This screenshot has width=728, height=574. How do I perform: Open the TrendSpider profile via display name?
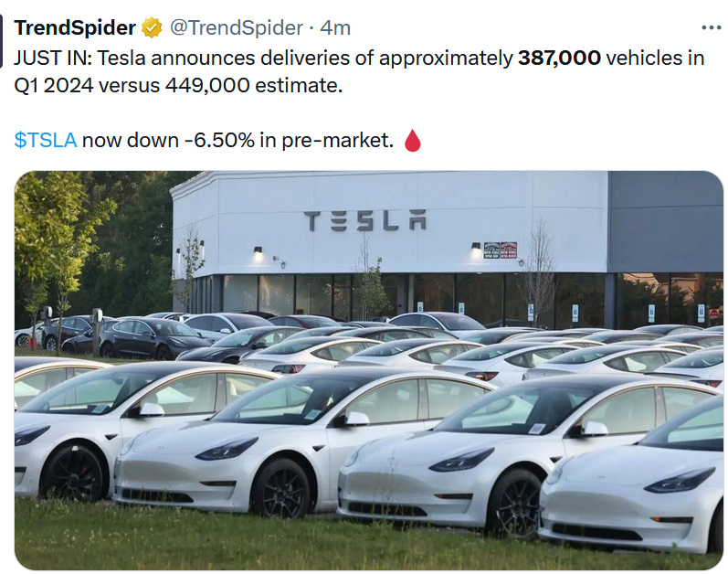[75, 28]
